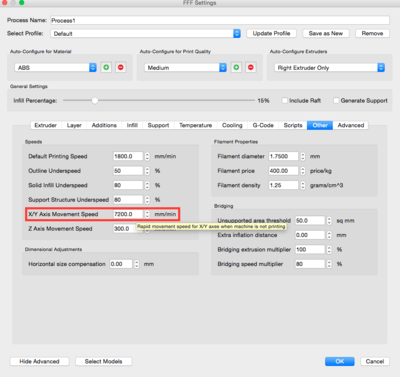This screenshot has height=377, width=400.
Task: Click the Extra inflation distance stepper
Action: 329,235
